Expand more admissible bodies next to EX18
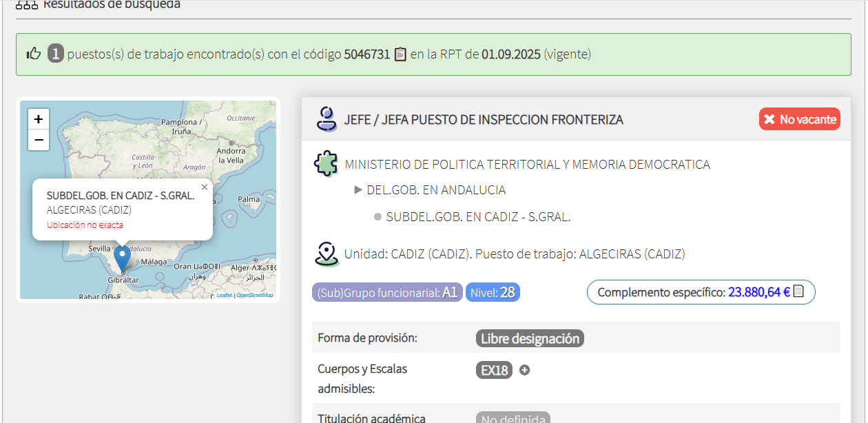Viewport: 868px width, 423px height. 524,371
